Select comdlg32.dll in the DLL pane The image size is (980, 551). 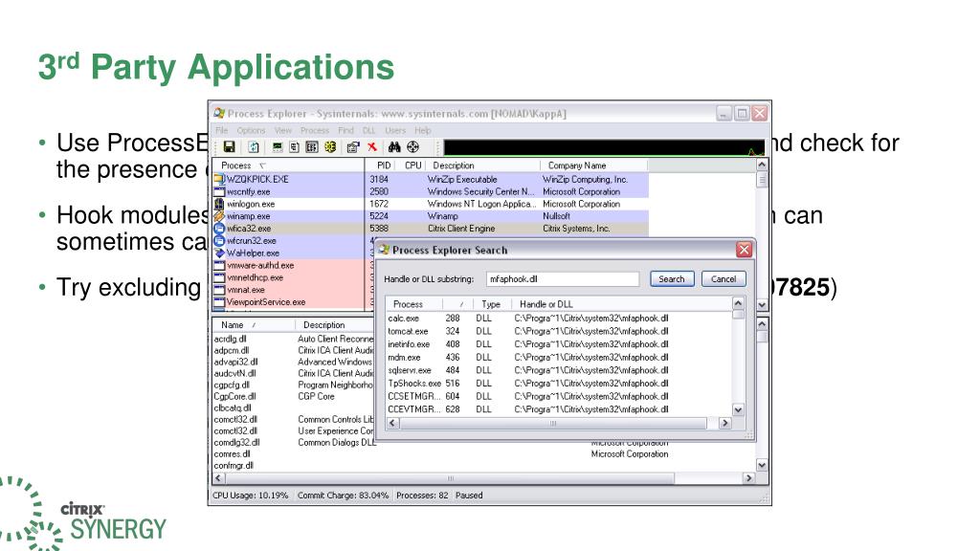coord(237,442)
